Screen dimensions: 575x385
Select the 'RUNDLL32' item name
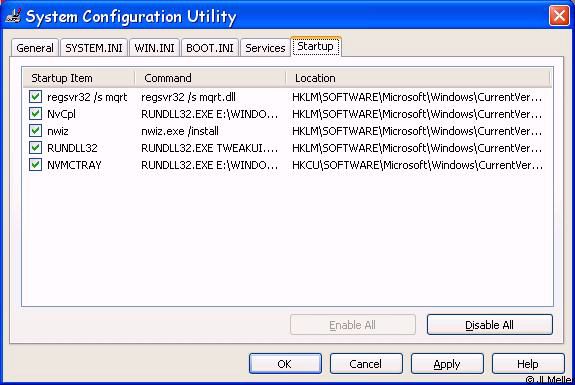(72, 148)
